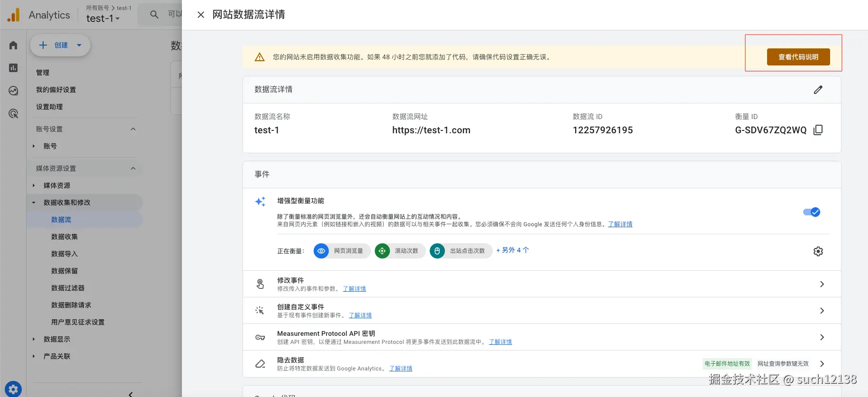Image resolution: width=868 pixels, height=397 pixels.
Task: Click the 网页浏览量 eye icon
Action: (321, 251)
